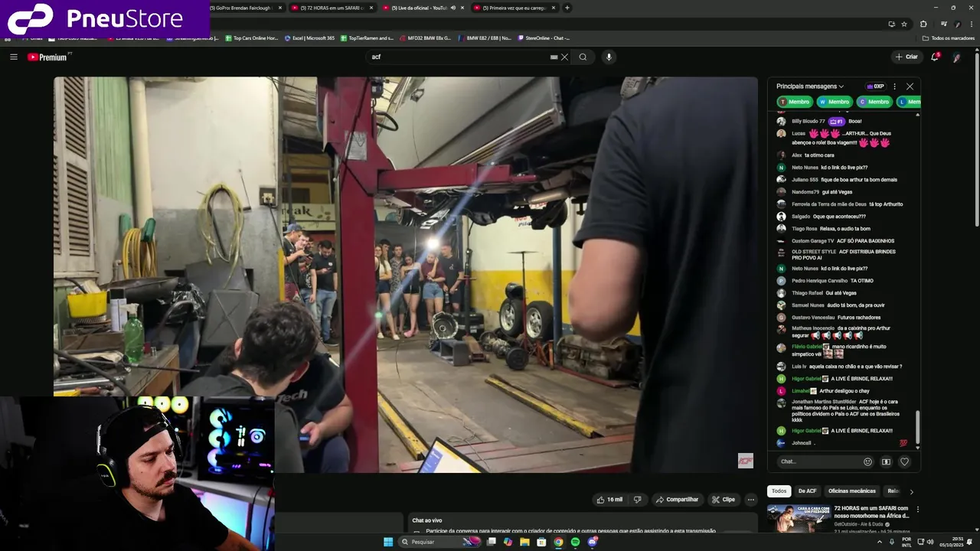Click the live video player
The height and width of the screenshot is (551, 980).
(405, 274)
